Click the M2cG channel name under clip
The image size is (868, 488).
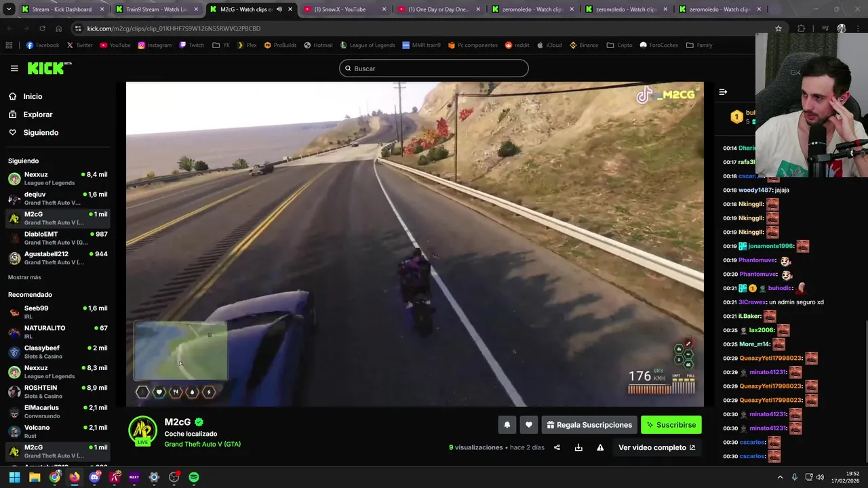[178, 422]
